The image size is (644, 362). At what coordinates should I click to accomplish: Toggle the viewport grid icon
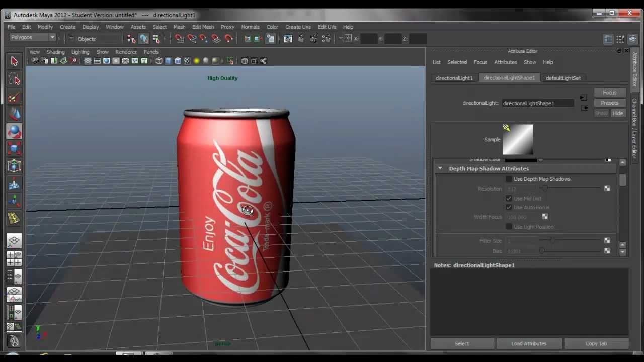click(88, 61)
